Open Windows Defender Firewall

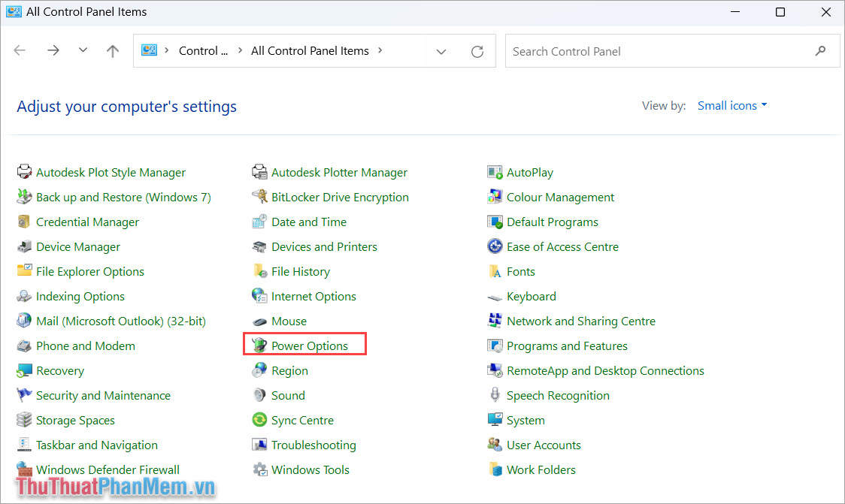click(x=108, y=469)
